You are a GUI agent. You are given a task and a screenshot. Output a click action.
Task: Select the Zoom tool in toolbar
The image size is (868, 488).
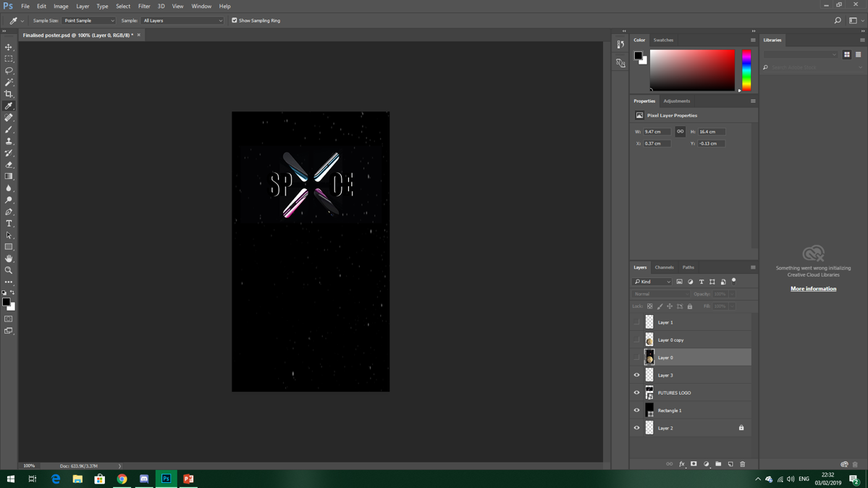tap(9, 270)
